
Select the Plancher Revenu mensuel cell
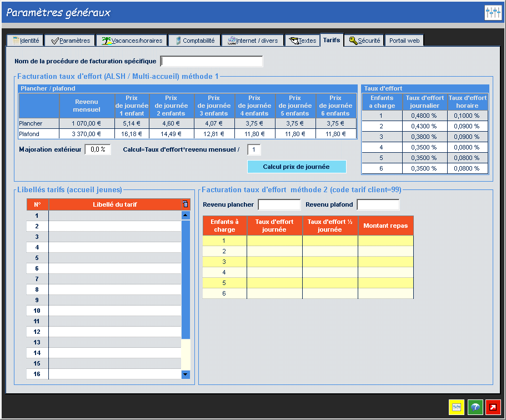87,123
